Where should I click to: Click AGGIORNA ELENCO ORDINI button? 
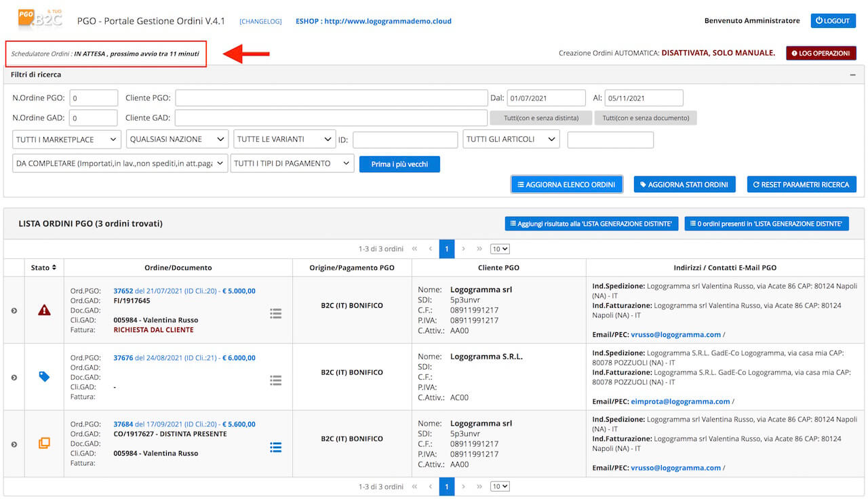pyautogui.click(x=567, y=184)
